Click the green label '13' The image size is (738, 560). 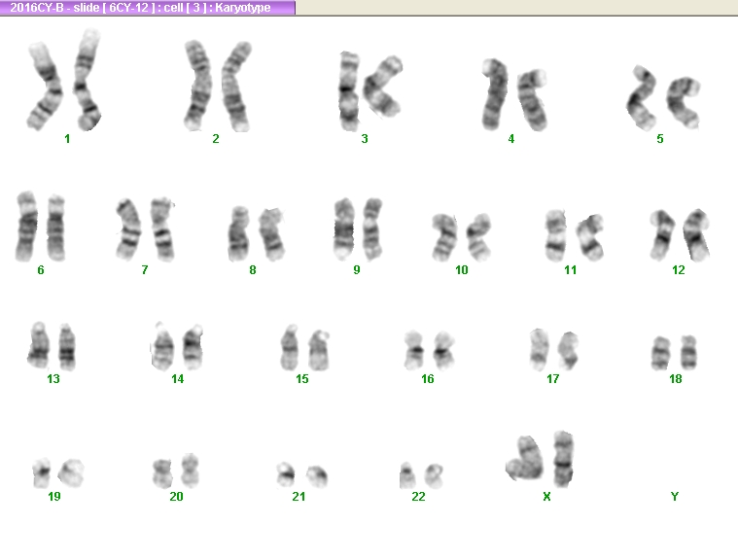[53, 379]
